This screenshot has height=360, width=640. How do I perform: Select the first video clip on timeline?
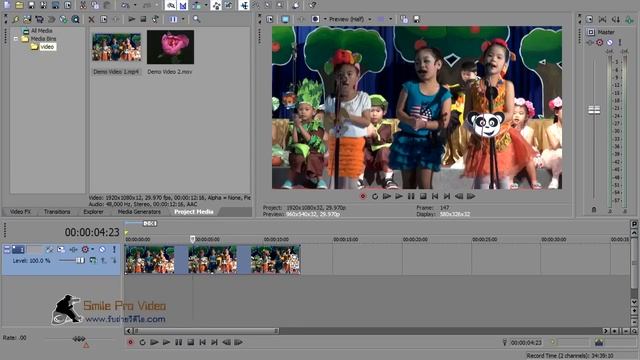pos(150,259)
